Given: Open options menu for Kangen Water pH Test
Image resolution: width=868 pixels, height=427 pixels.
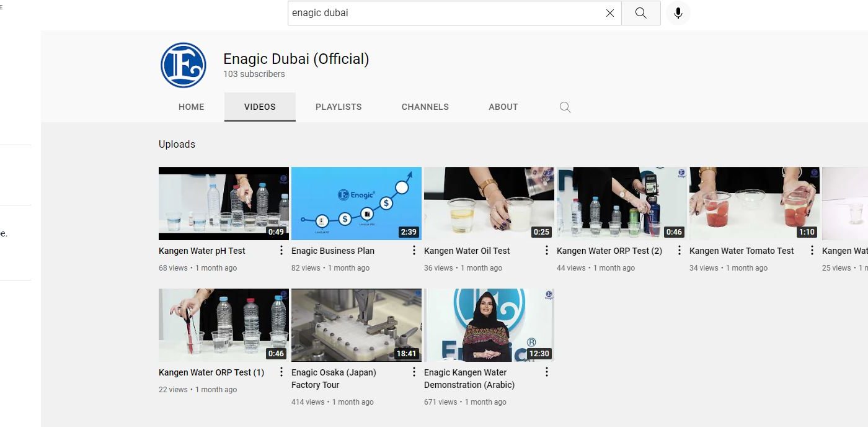Looking at the screenshot, I should coord(281,251).
